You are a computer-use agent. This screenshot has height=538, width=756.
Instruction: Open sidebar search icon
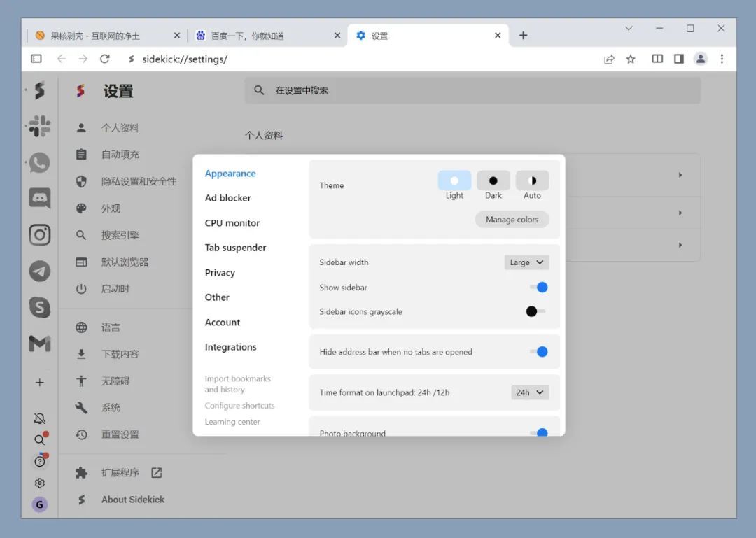click(39, 439)
